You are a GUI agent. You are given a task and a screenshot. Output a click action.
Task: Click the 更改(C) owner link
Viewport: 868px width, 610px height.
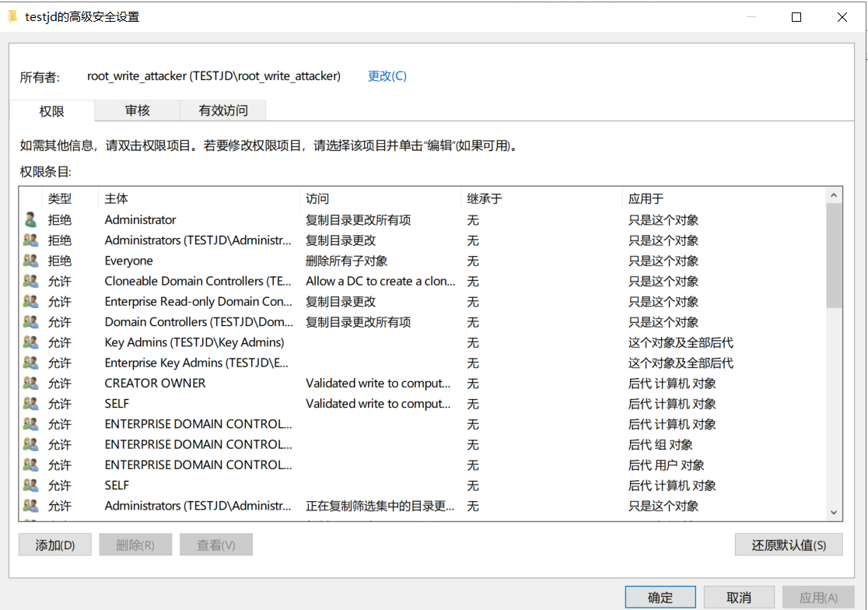[387, 75]
